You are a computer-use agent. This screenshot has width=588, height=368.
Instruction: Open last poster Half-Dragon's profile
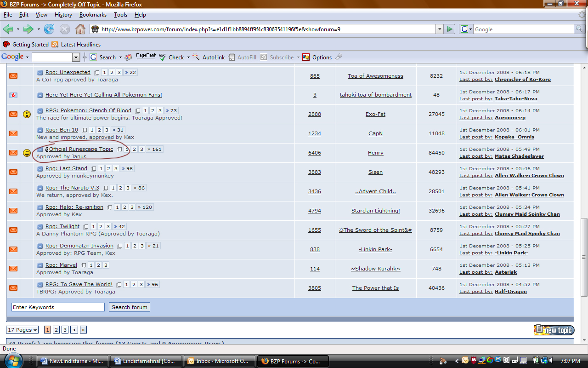coord(511,292)
